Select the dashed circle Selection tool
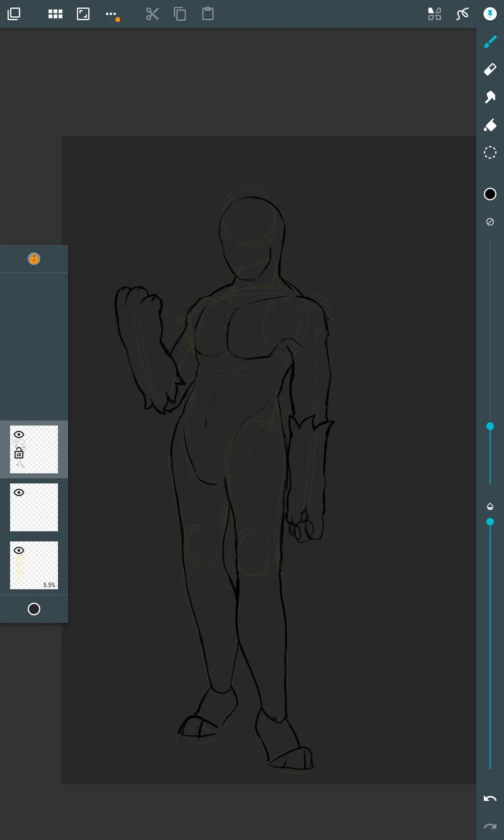The image size is (504, 840). pos(490,152)
